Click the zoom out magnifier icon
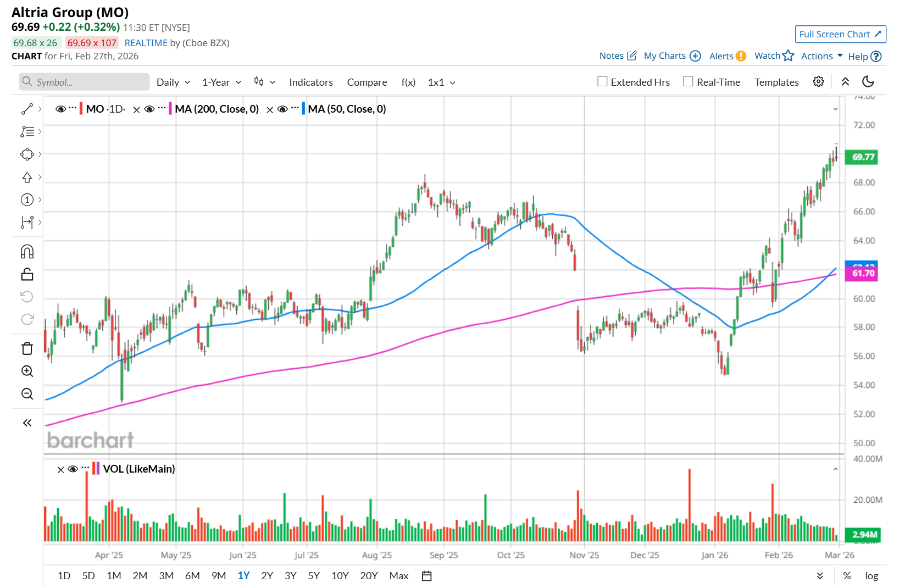Screen dimensions: 916x588 point(27,394)
